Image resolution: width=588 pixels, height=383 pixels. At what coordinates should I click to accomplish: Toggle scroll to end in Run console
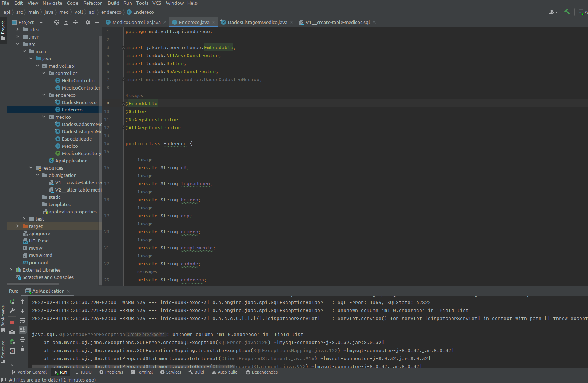[23, 329]
